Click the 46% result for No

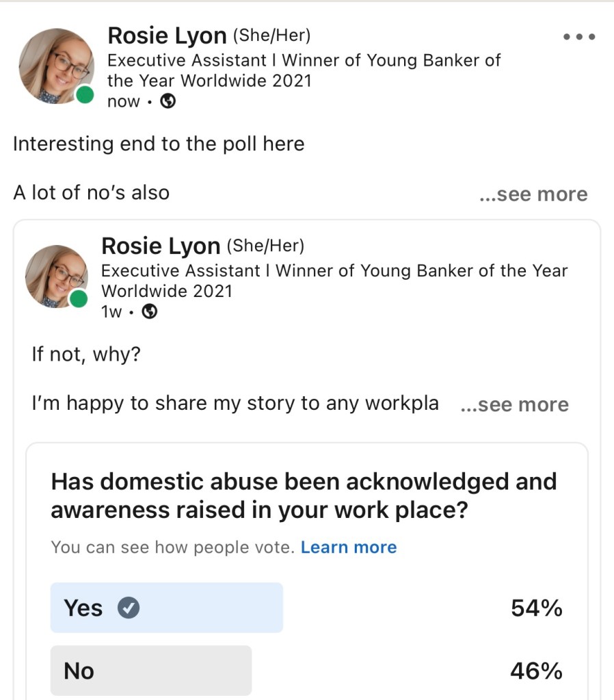click(536, 671)
